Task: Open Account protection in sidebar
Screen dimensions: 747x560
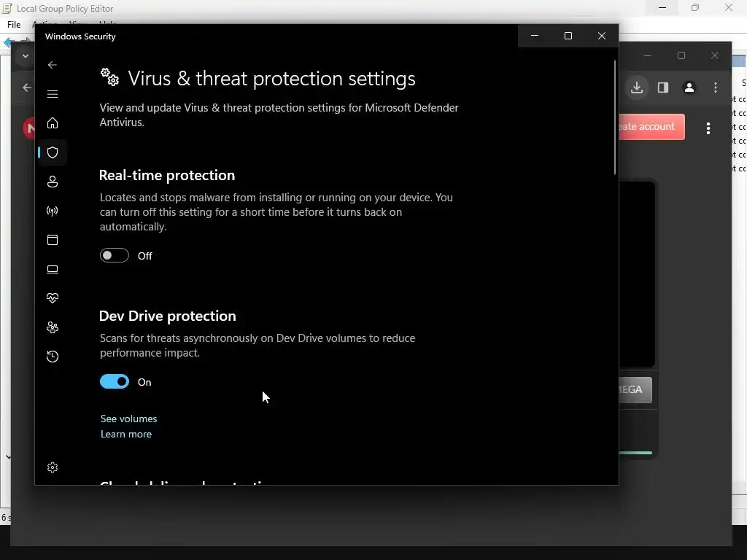Action: (53, 182)
